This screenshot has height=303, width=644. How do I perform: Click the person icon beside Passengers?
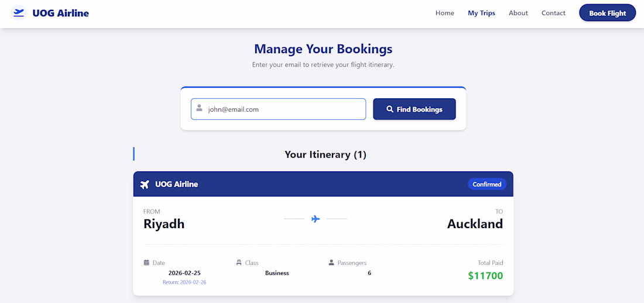(x=331, y=263)
